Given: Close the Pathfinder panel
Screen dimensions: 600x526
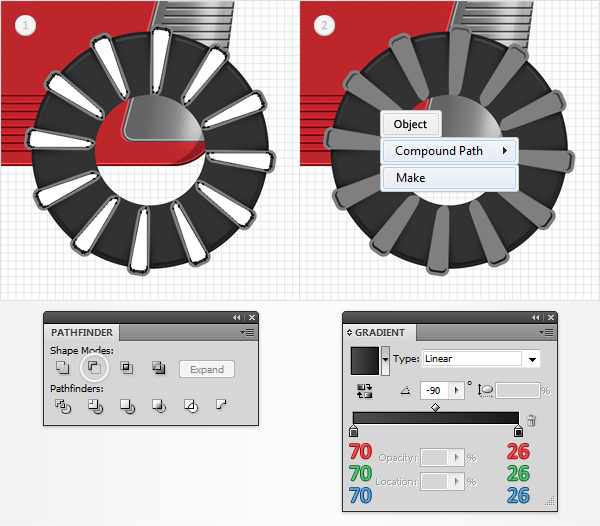Looking at the screenshot, I should [x=252, y=318].
